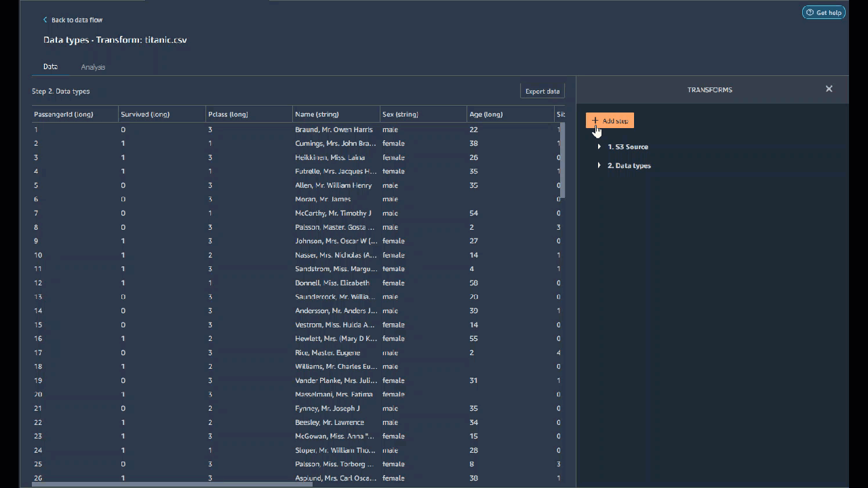Click the Export data button
Image resolution: width=868 pixels, height=488 pixels.
[x=542, y=91]
